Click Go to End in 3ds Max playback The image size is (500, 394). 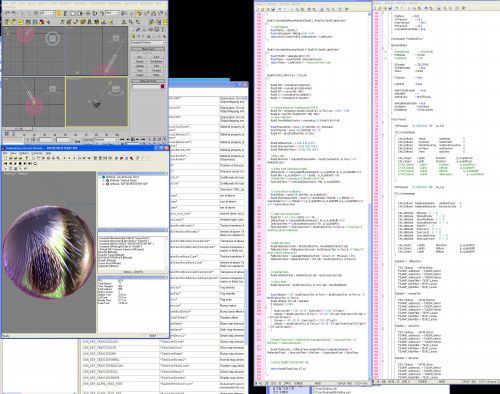[143, 140]
